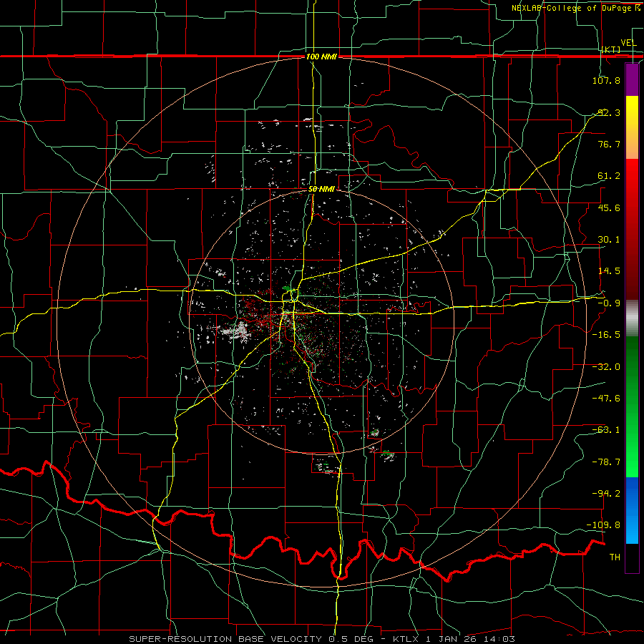Select the -32.0 scale value
644x644 pixels.
pos(606,367)
